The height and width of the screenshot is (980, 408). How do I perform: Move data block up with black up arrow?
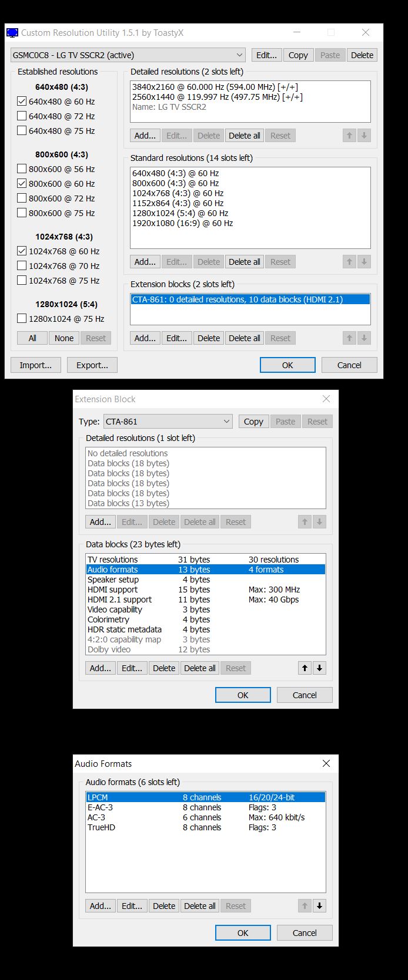point(305,668)
